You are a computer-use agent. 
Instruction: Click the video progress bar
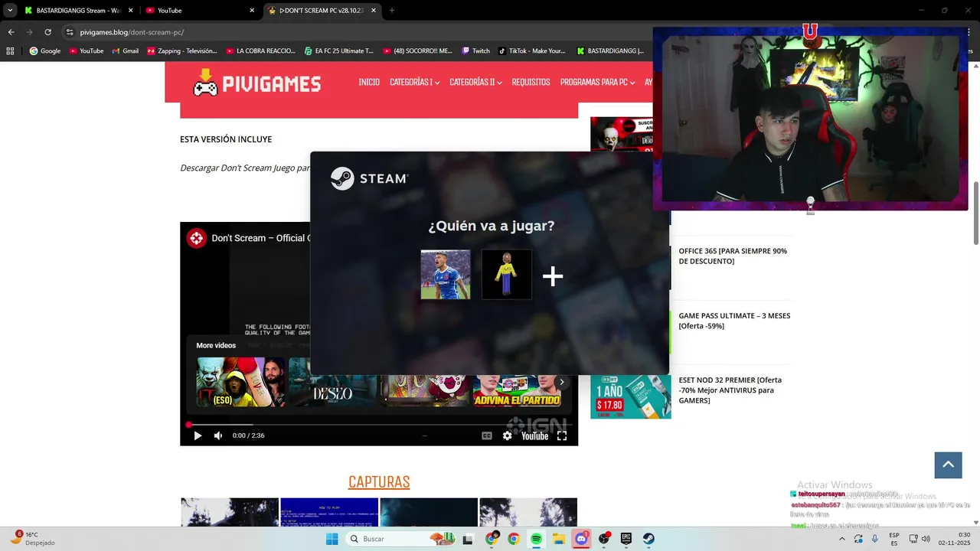click(x=379, y=425)
